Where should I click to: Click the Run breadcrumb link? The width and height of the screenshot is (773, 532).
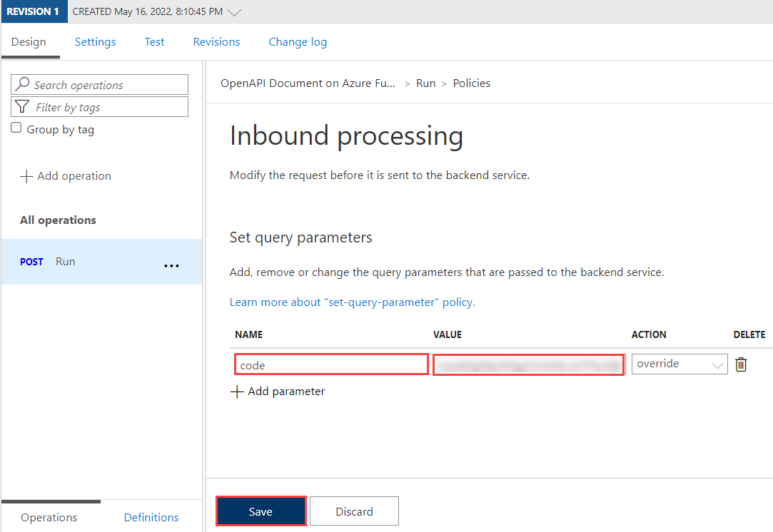(426, 83)
